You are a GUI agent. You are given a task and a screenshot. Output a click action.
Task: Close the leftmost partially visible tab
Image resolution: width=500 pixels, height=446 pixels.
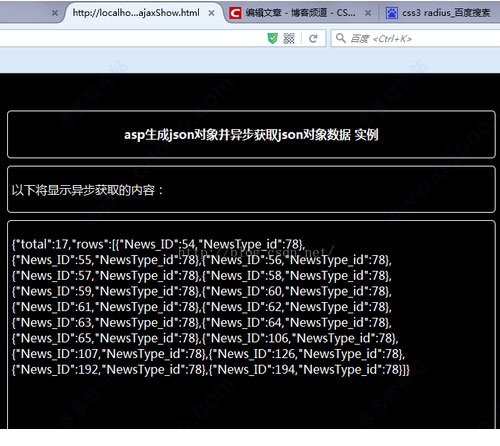coord(55,13)
